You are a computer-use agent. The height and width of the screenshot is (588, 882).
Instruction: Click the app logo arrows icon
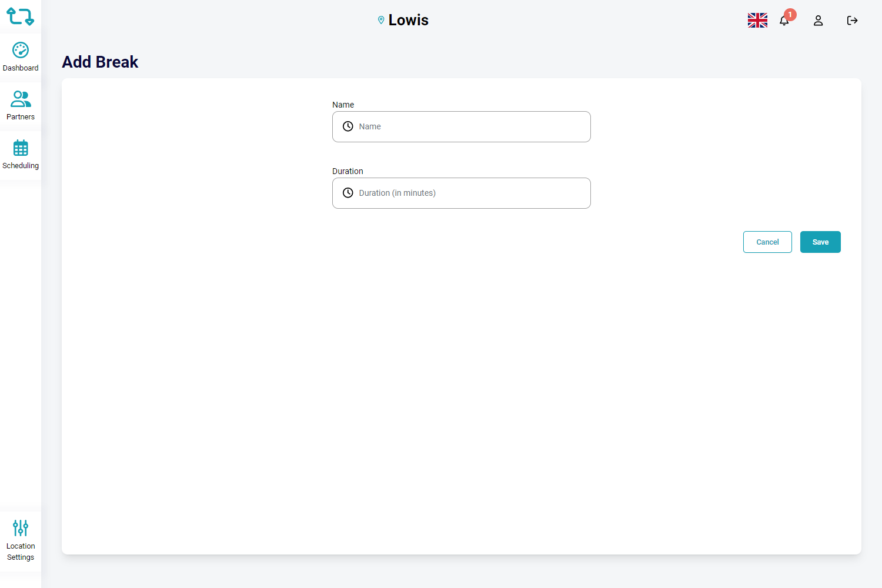(20, 16)
